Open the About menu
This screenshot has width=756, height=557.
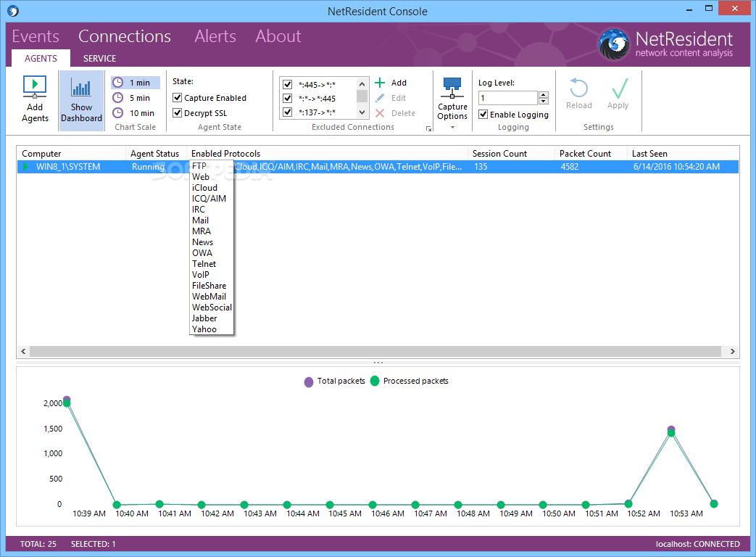pyautogui.click(x=278, y=36)
